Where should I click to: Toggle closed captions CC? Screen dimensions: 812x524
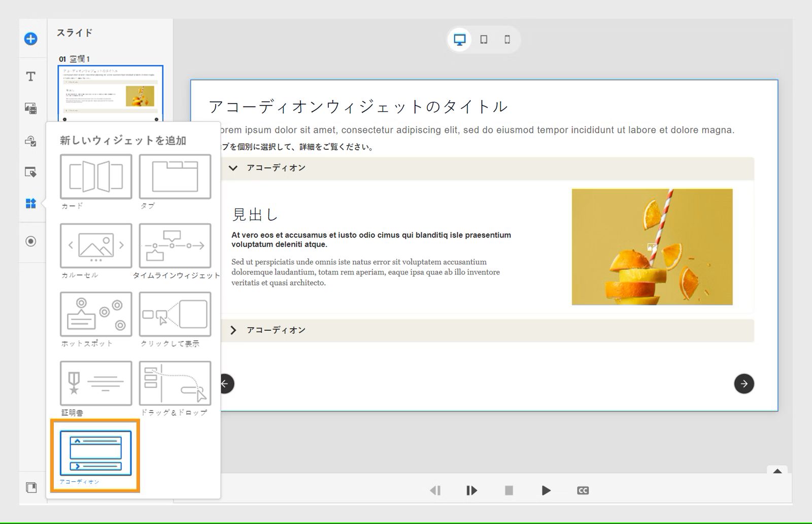click(x=583, y=491)
